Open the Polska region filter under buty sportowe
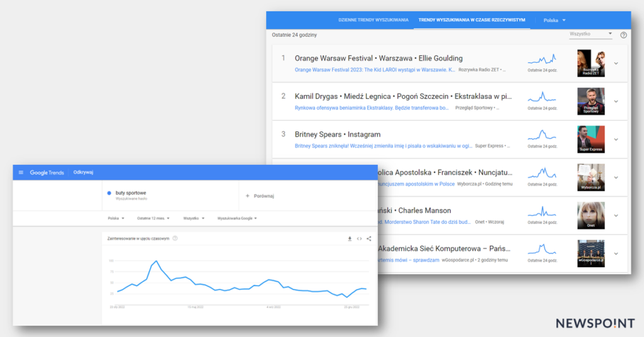Image resolution: width=644 pixels, height=337 pixels. point(116,218)
